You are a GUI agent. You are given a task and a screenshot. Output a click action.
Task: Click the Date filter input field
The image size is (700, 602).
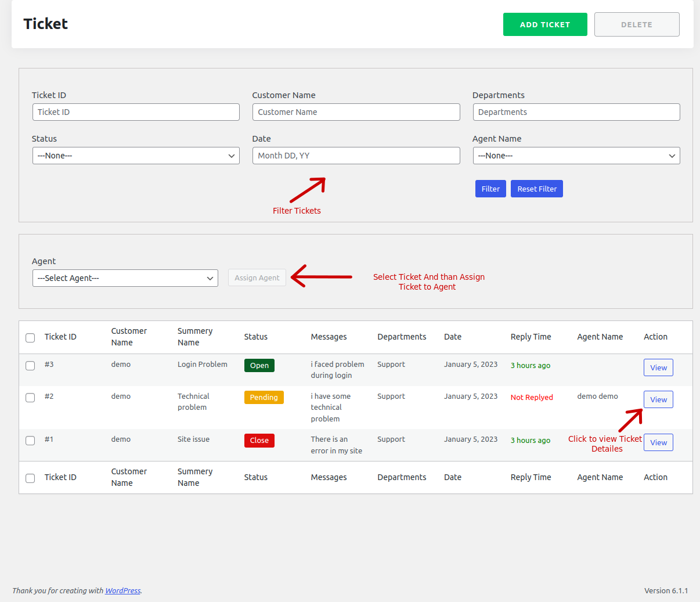pos(356,156)
